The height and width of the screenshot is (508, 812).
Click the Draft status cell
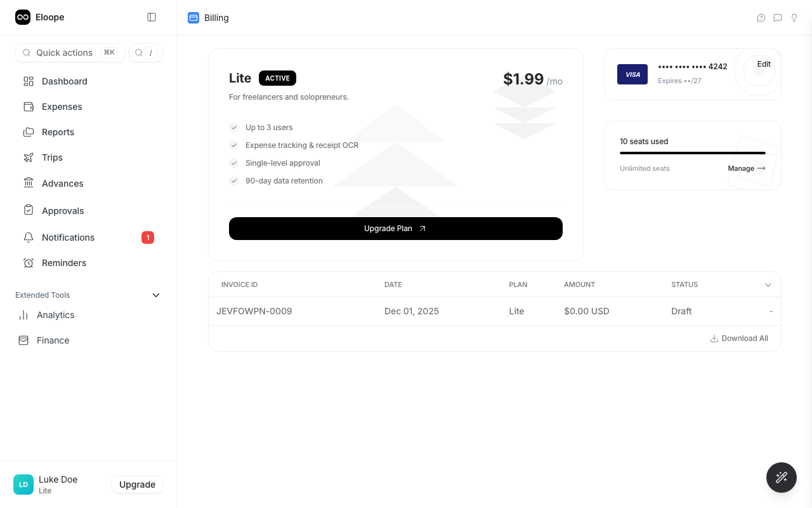(681, 311)
